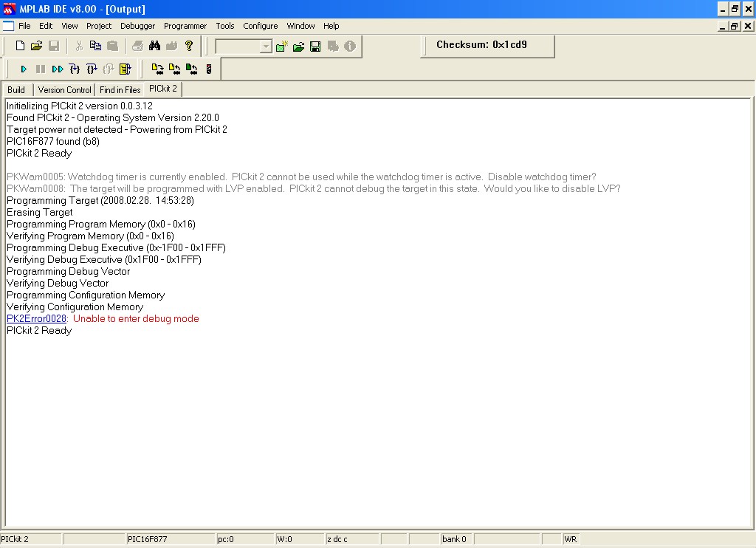
Task: Click 'z dc c' flags in status bar
Action: point(352,539)
